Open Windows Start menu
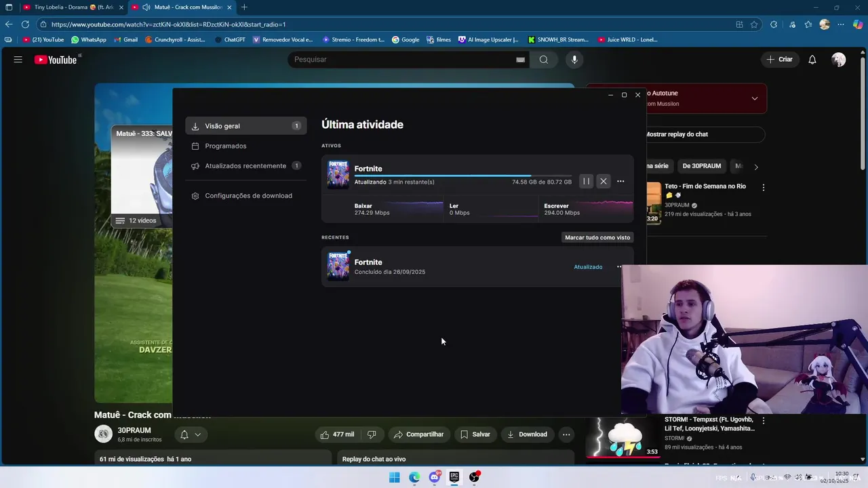Image resolution: width=868 pixels, height=488 pixels. pos(394,477)
